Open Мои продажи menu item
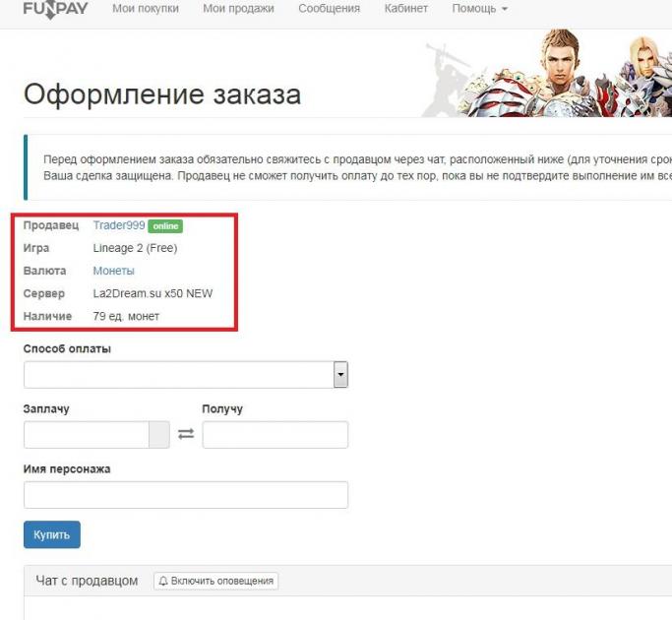 [238, 8]
